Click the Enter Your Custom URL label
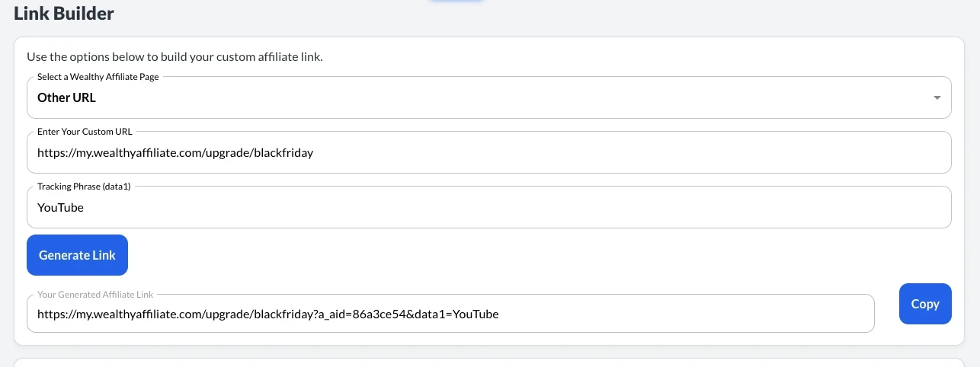This screenshot has width=980, height=367. [x=85, y=132]
